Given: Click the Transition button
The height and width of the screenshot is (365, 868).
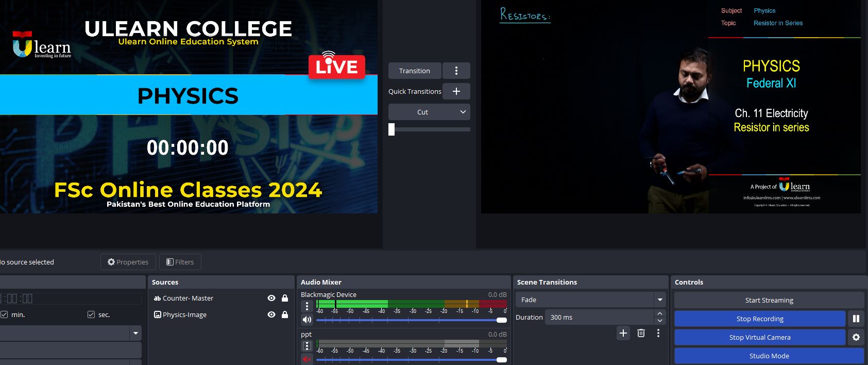Looking at the screenshot, I should pos(415,71).
